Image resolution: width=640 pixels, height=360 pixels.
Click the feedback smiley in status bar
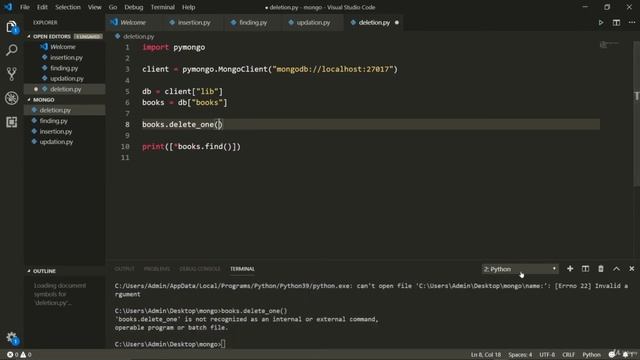(612, 354)
